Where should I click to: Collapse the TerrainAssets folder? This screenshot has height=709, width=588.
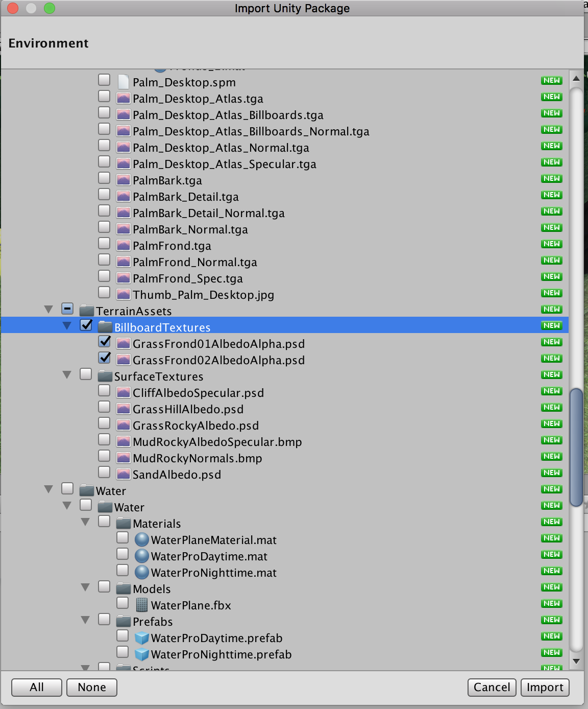(48, 309)
